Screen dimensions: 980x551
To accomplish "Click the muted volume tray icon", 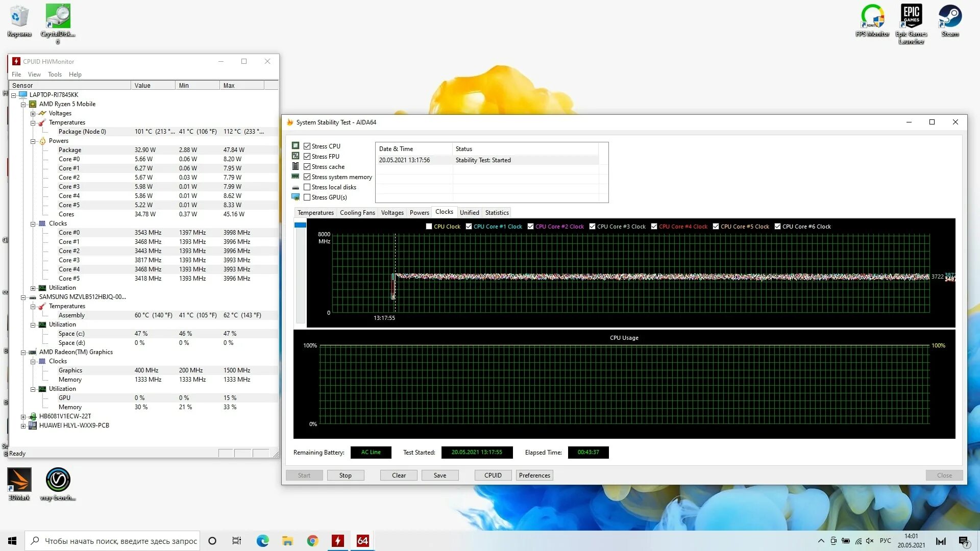I will (x=870, y=541).
